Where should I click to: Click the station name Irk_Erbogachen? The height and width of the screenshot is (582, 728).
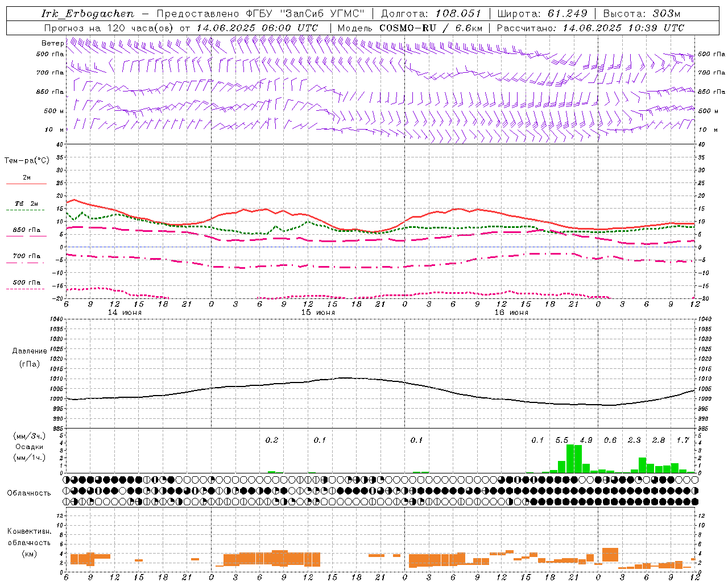click(x=88, y=14)
